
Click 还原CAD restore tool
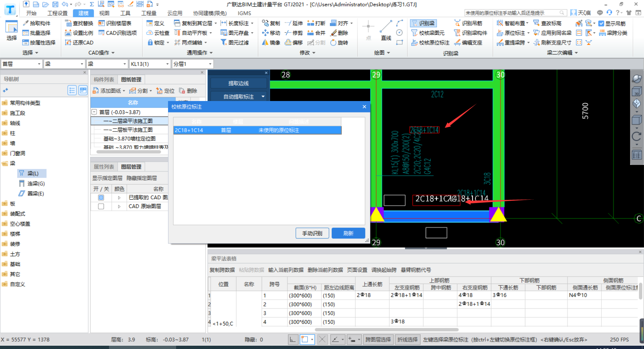(79, 43)
